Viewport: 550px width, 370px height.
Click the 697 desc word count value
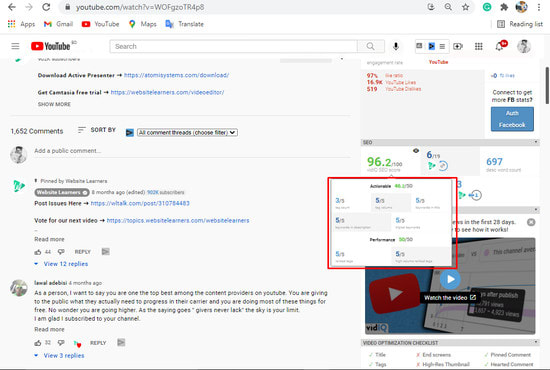pos(494,162)
